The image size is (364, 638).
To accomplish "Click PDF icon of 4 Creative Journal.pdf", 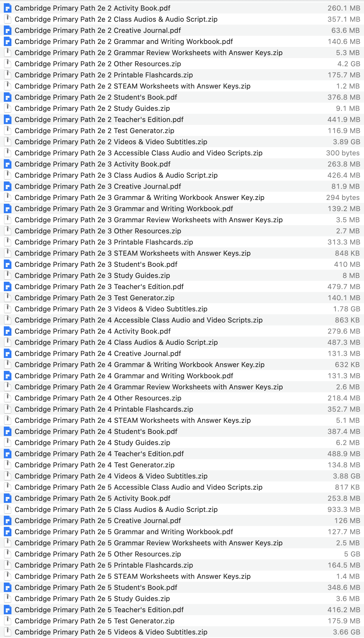I will pos(8,354).
